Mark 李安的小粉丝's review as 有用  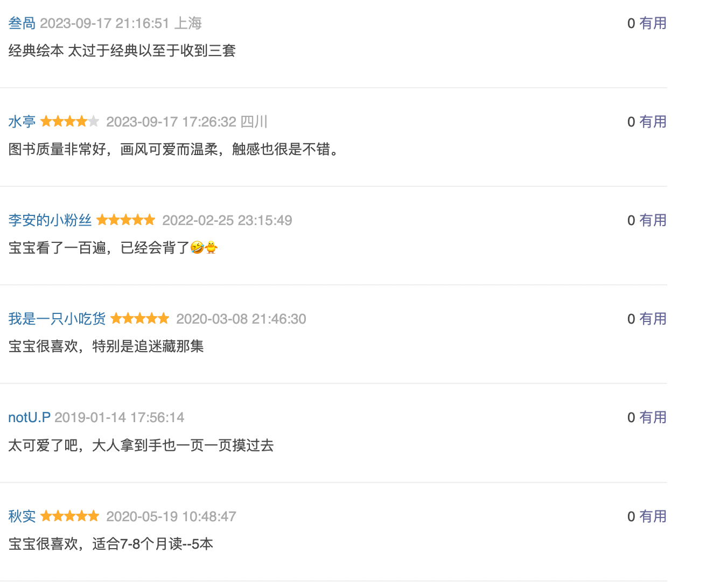point(653,220)
